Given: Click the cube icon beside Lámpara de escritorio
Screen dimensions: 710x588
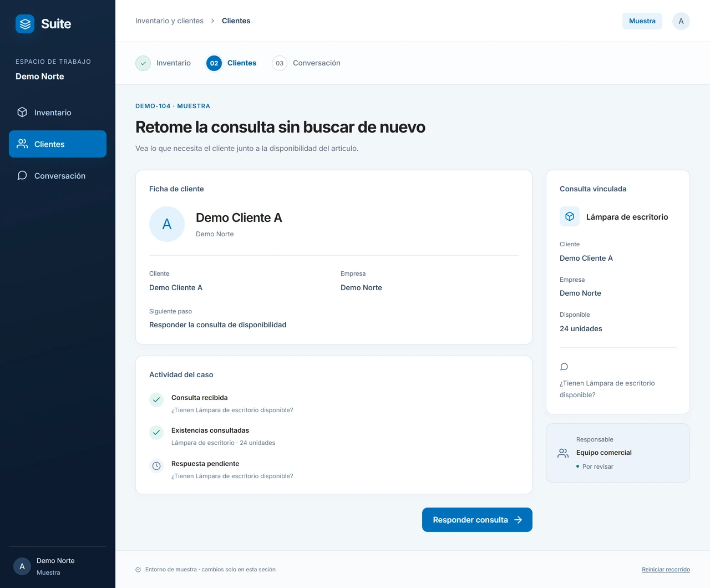Looking at the screenshot, I should (x=570, y=216).
